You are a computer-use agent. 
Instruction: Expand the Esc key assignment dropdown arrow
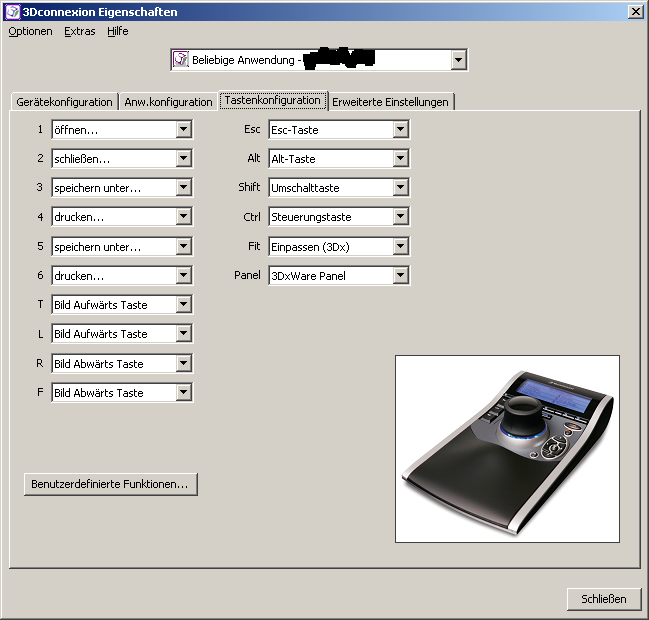coord(400,130)
